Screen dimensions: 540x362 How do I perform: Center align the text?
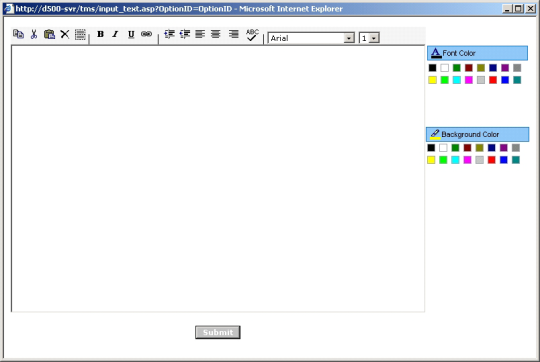(216, 34)
